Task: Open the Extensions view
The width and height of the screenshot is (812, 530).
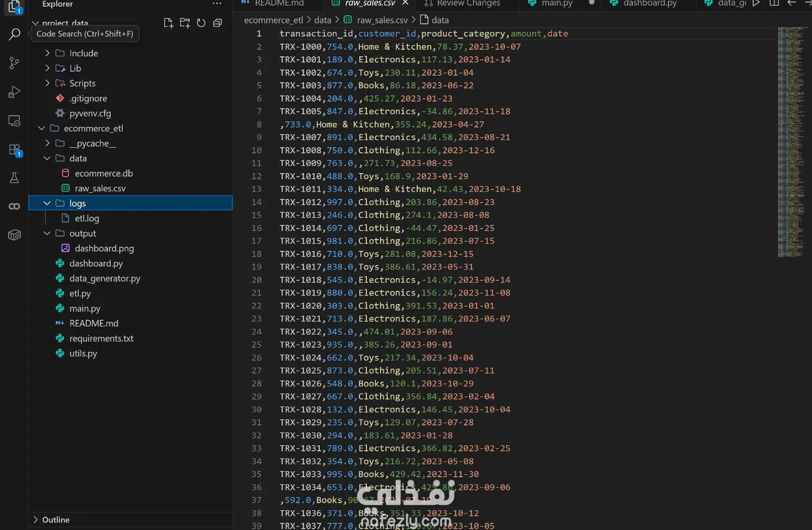Action: [x=14, y=150]
